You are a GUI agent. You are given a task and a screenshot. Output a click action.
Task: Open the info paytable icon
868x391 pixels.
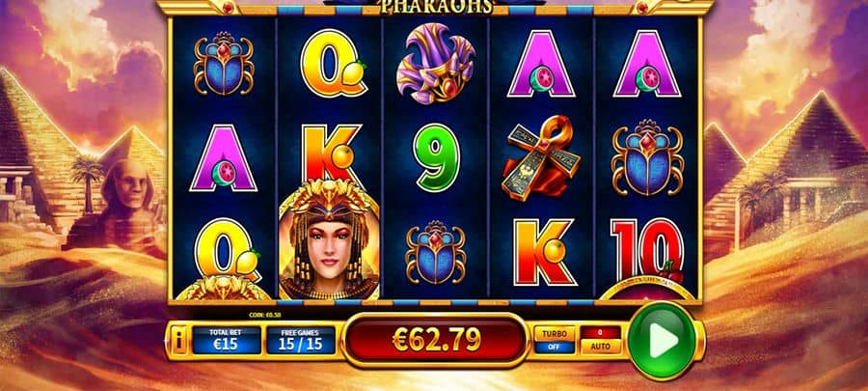[178, 341]
